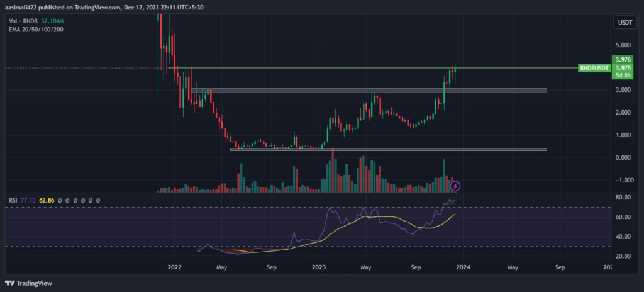
Task: Click the 80.00 RSI axis label
Action: (623, 198)
